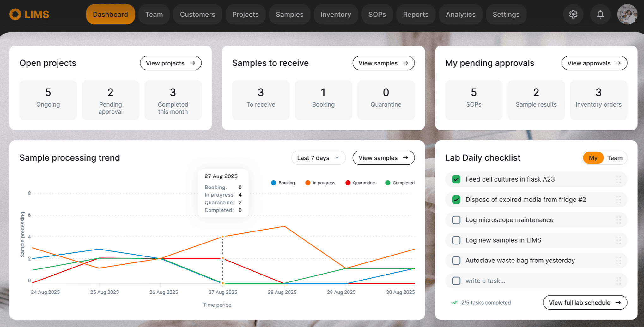
Task: Click the write a task input field
Action: pos(537,281)
